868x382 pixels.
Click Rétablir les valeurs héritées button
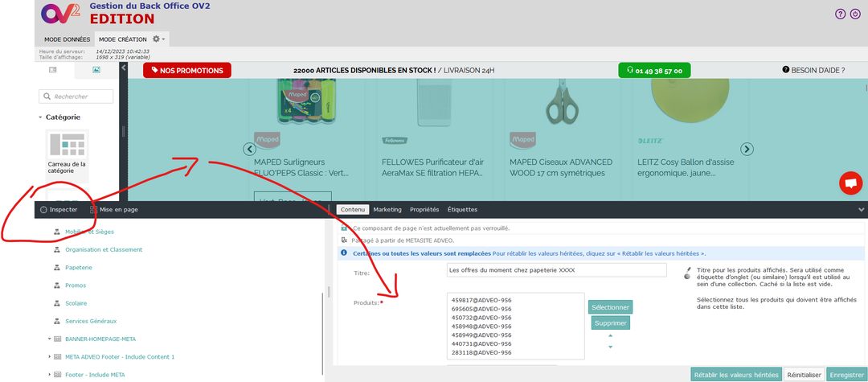tap(736, 375)
